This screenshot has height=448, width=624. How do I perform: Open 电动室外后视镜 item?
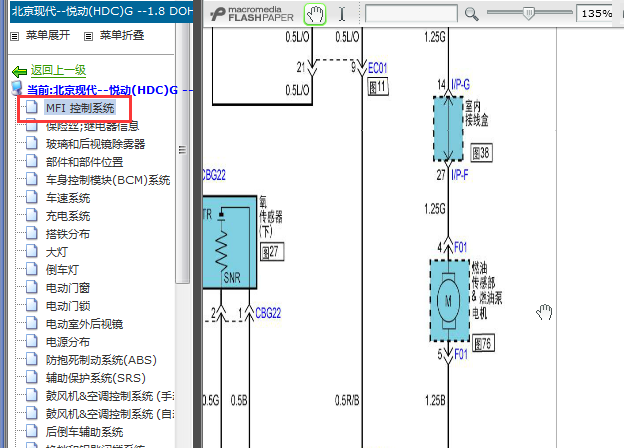pyautogui.click(x=84, y=324)
